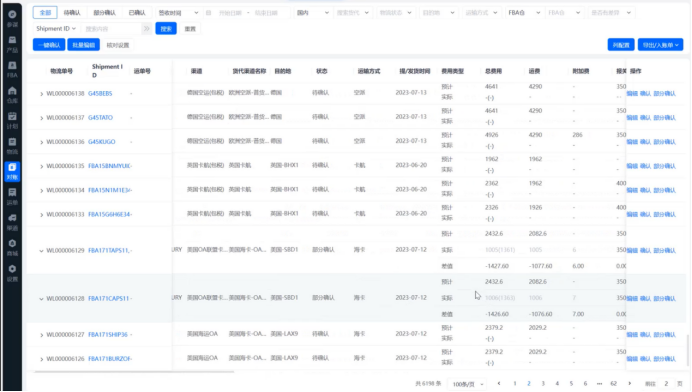Expand row WL000006138
Image resolution: width=692 pixels, height=392 pixels.
(x=41, y=94)
